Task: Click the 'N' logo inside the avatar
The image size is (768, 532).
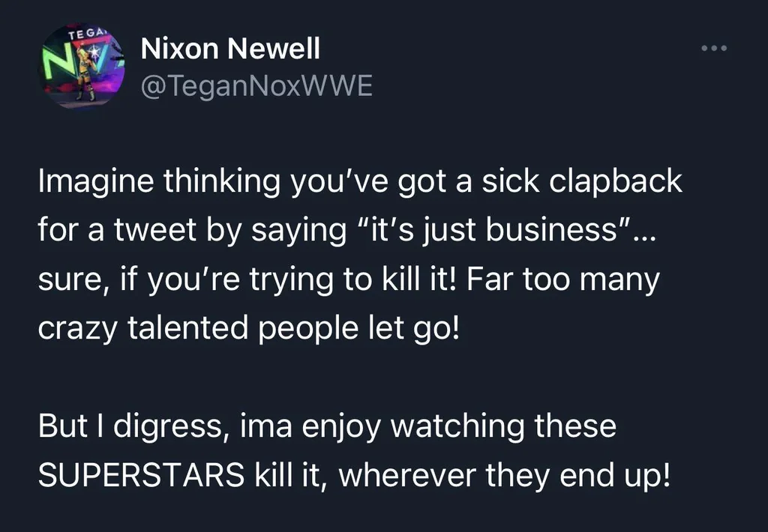Action: point(54,61)
